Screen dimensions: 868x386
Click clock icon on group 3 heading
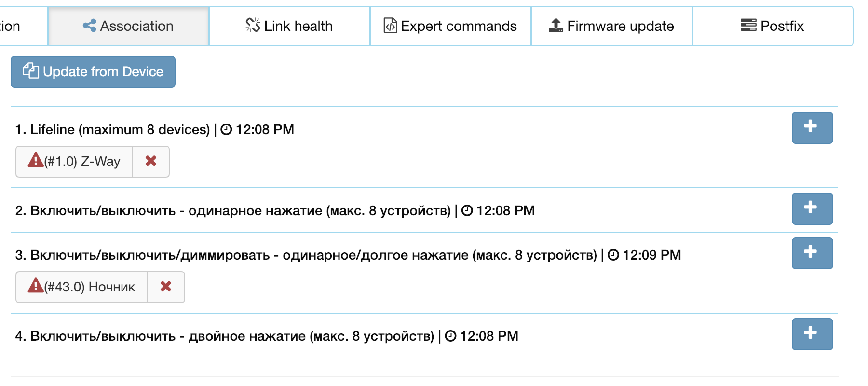(613, 255)
